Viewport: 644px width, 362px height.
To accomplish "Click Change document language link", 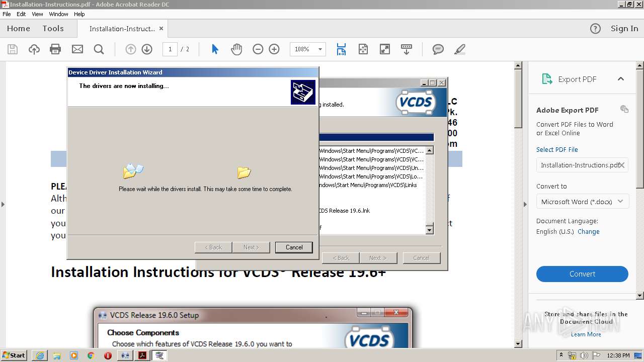I will pos(588,232).
